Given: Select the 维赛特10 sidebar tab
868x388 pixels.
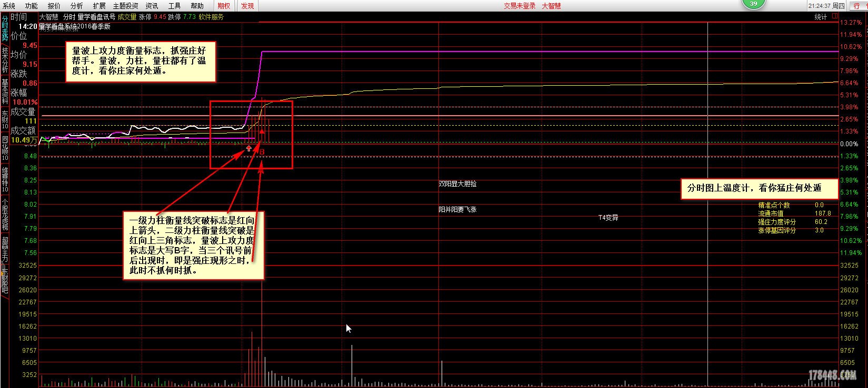Looking at the screenshot, I should [5, 179].
